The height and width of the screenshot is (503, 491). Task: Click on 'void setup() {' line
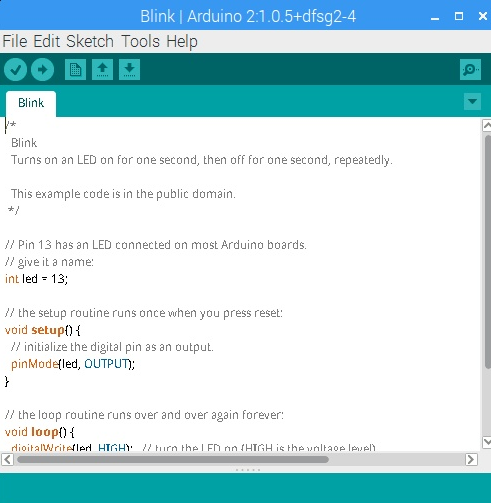pos(42,330)
